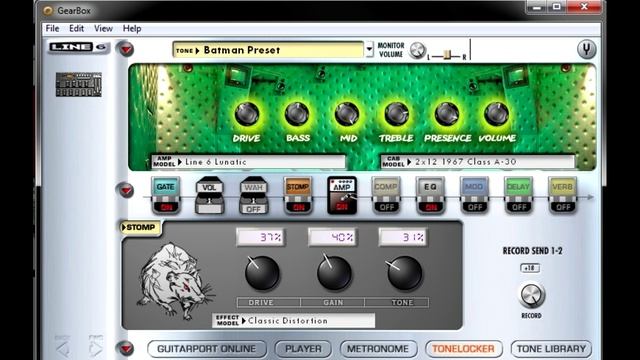Open the tuner fork icon

coord(586,49)
